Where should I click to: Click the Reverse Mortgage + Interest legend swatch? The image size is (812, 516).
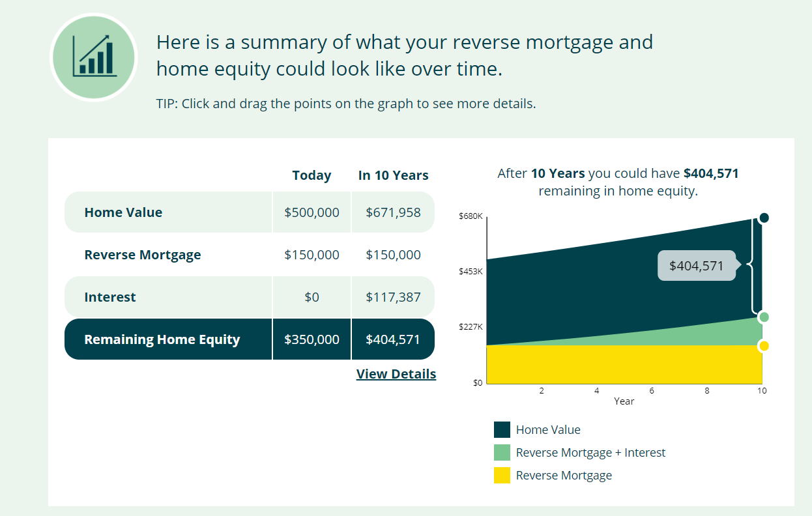[502, 453]
